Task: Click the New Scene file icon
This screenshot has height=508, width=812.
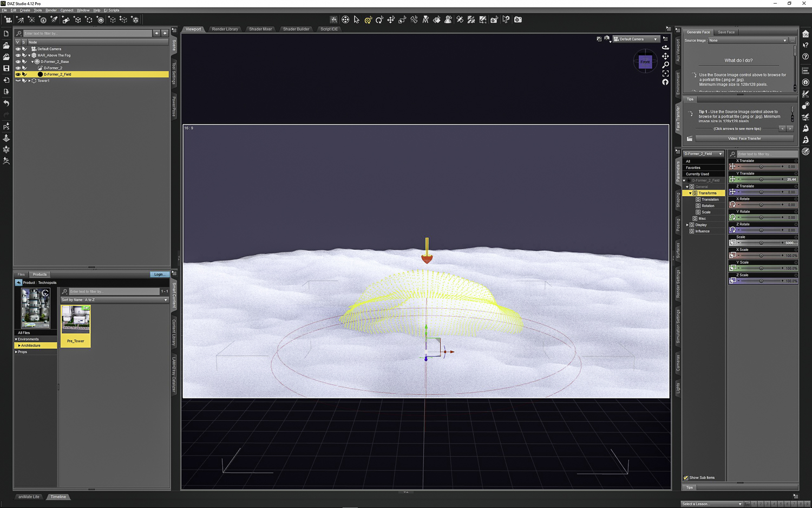Action: point(6,34)
